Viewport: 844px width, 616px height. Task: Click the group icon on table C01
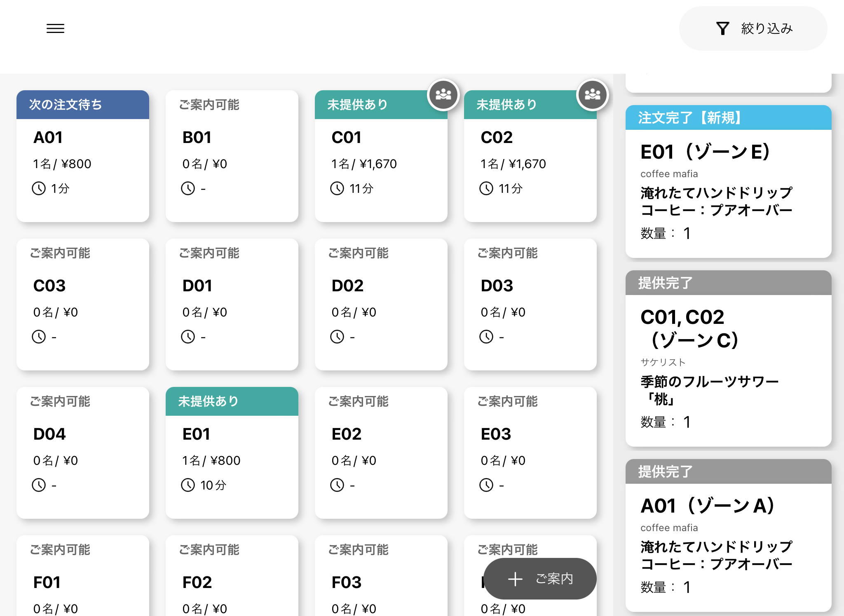(x=443, y=95)
